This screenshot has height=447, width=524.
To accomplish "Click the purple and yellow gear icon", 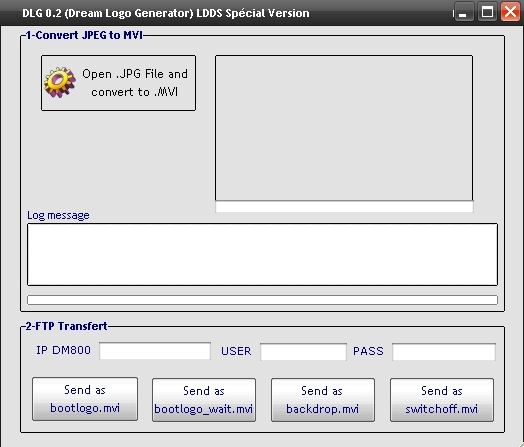I will pos(60,82).
